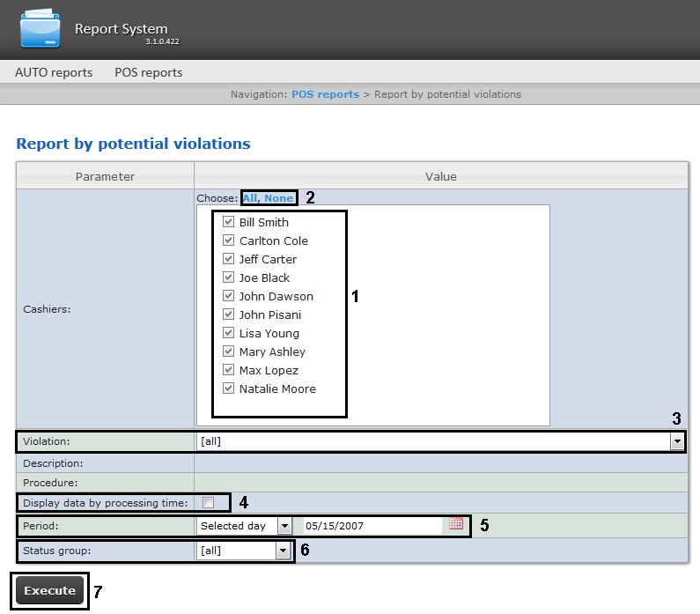
Task: Click the None cashiers link
Action: [x=279, y=198]
